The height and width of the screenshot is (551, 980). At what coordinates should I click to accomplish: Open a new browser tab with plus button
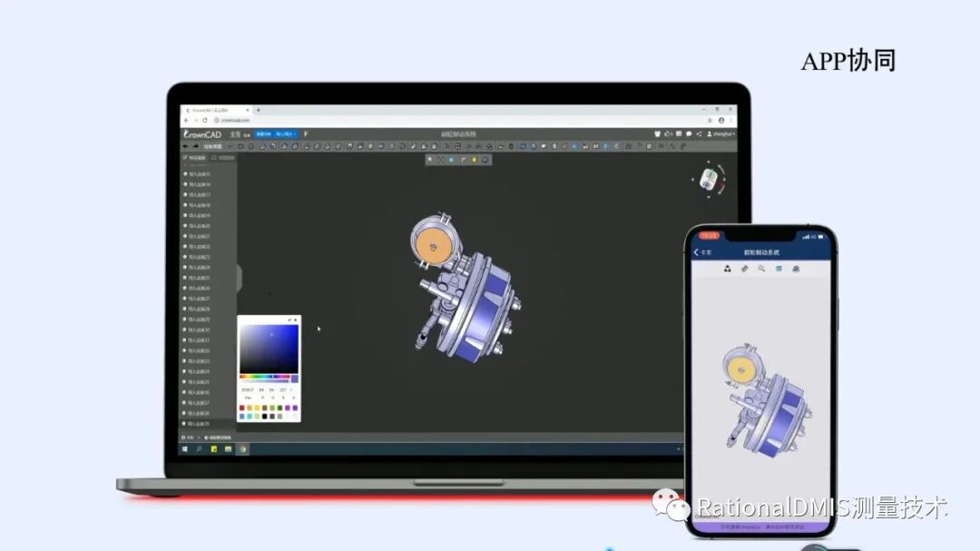258,110
